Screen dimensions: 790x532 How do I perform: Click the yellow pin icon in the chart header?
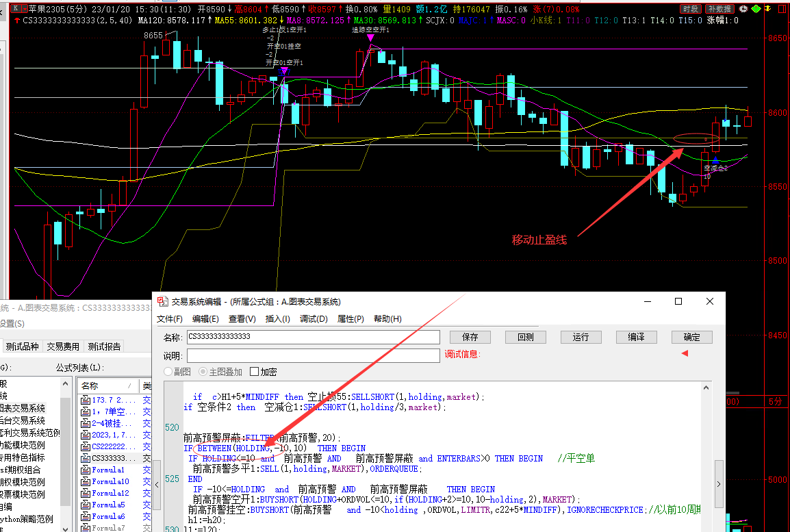pos(768,9)
